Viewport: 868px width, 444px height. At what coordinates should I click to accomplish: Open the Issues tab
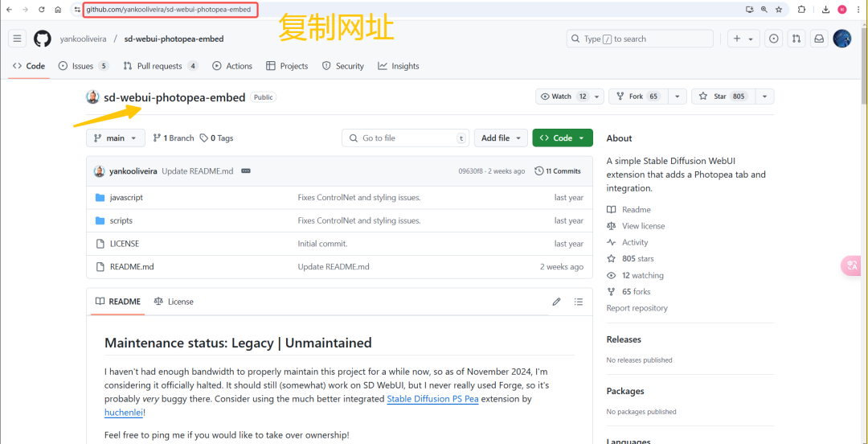point(83,66)
